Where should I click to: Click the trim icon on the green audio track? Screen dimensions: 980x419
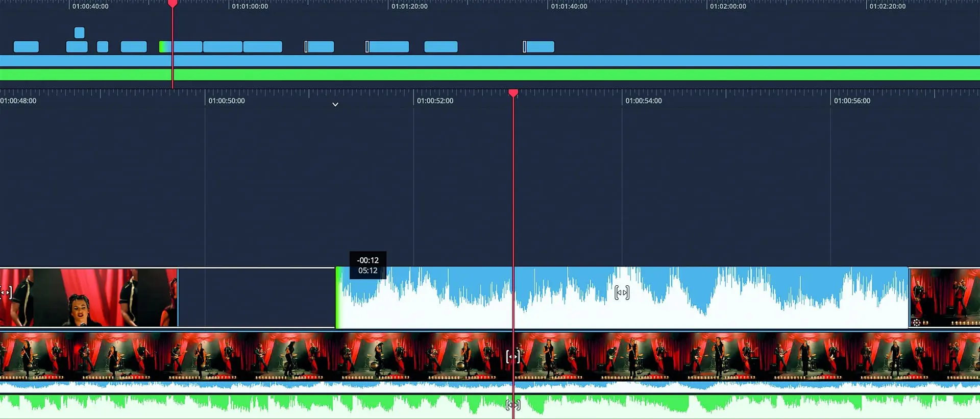[x=512, y=405]
